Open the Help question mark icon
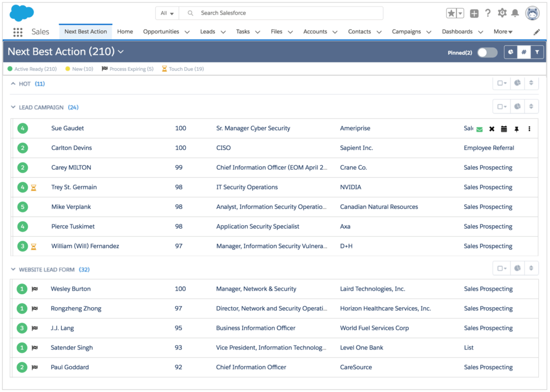 point(488,13)
